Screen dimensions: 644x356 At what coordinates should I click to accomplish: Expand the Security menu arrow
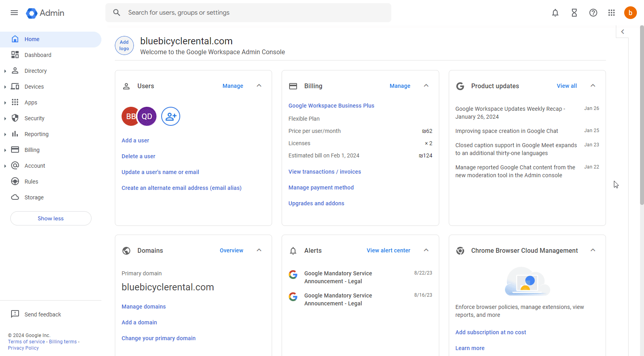(x=5, y=119)
